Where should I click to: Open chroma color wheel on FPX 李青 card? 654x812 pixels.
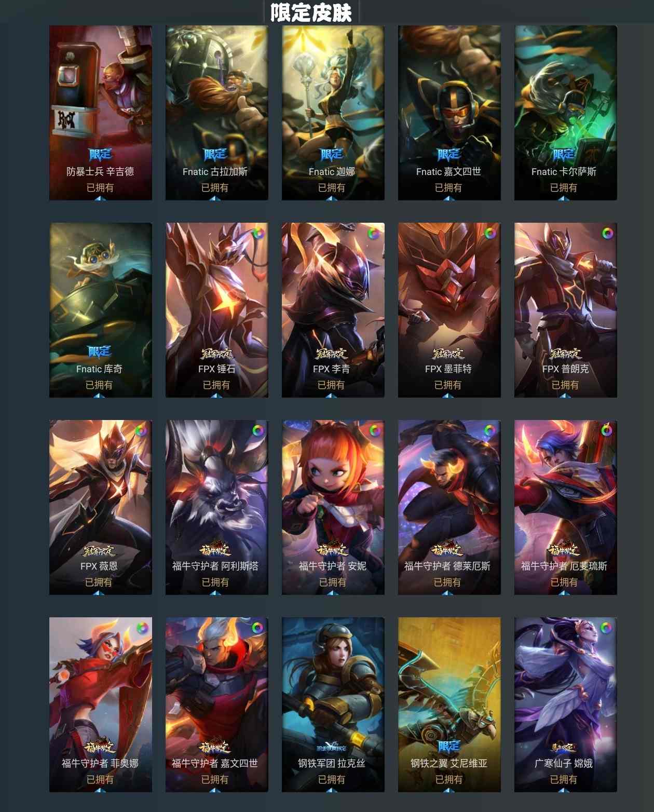[374, 234]
